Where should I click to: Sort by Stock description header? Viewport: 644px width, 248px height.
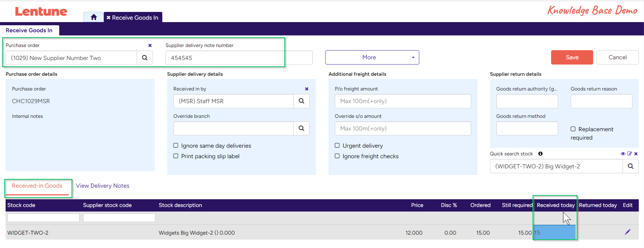point(180,205)
